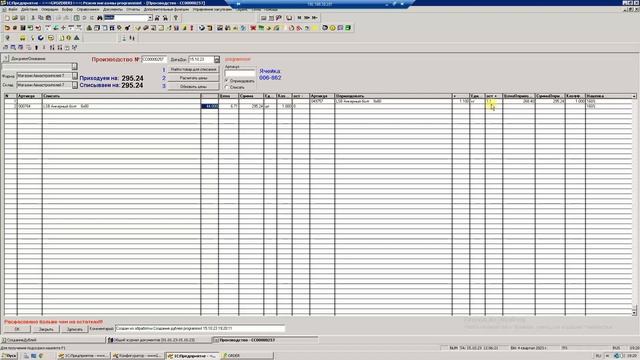Click the red curved arrow icon in second toolbar row
Image resolution: width=640 pixels, height=360 pixels.
tap(38, 28)
